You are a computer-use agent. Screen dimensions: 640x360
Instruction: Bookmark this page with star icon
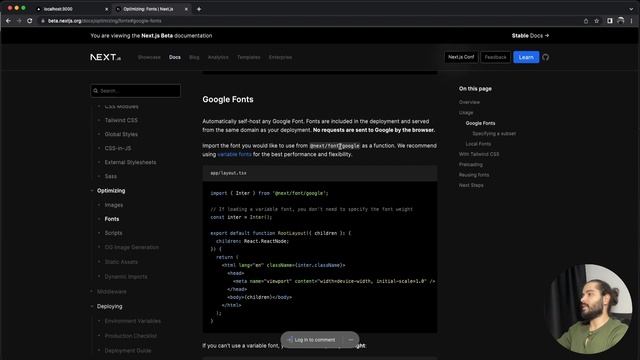[596, 21]
